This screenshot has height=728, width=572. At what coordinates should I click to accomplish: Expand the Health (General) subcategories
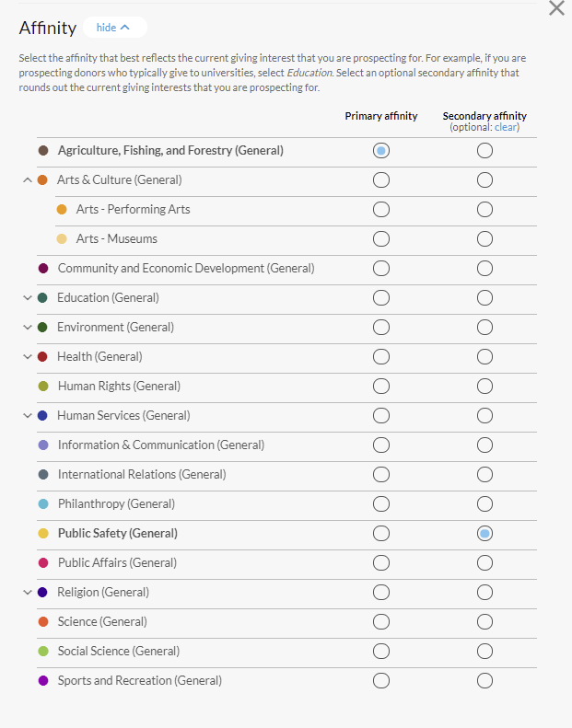coord(27,357)
